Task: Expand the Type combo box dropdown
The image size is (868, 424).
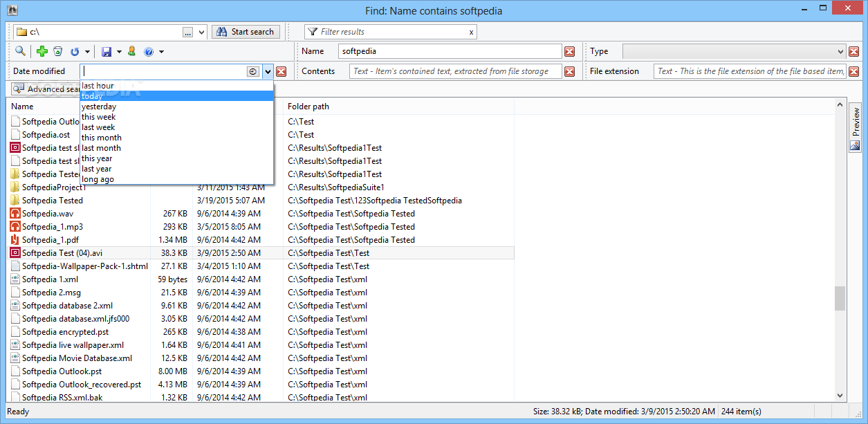Action: (x=841, y=51)
